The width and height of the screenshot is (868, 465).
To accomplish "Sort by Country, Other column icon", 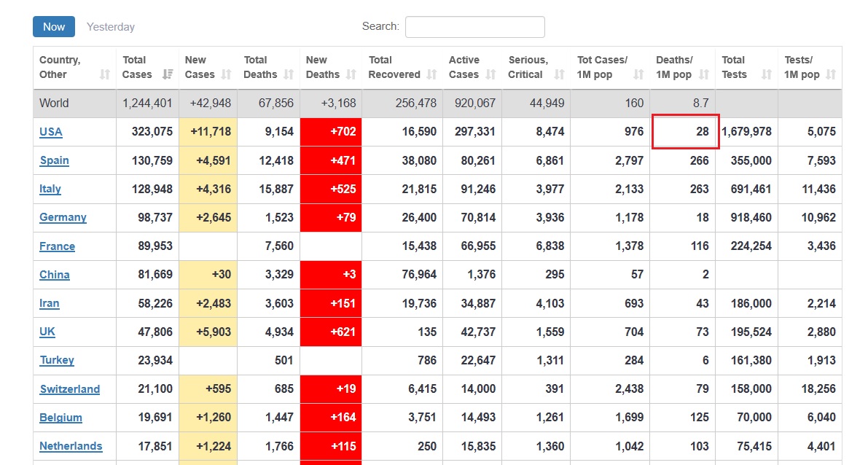I will tap(105, 74).
